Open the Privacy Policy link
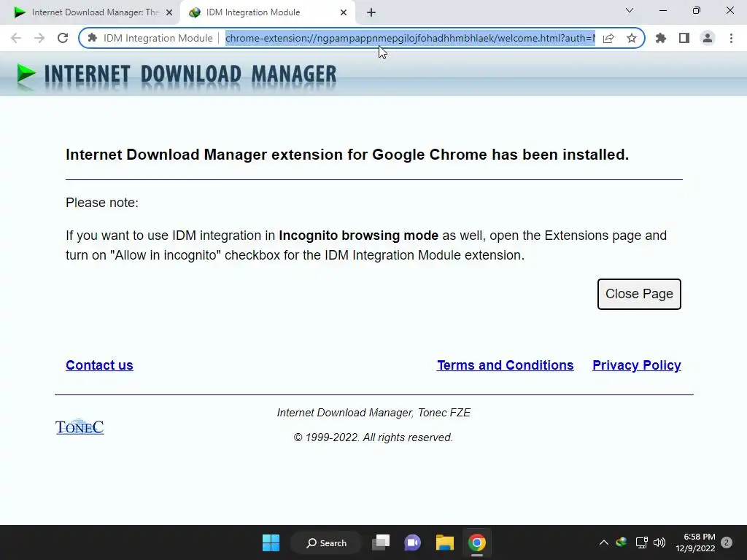The height and width of the screenshot is (560, 747). point(637,365)
